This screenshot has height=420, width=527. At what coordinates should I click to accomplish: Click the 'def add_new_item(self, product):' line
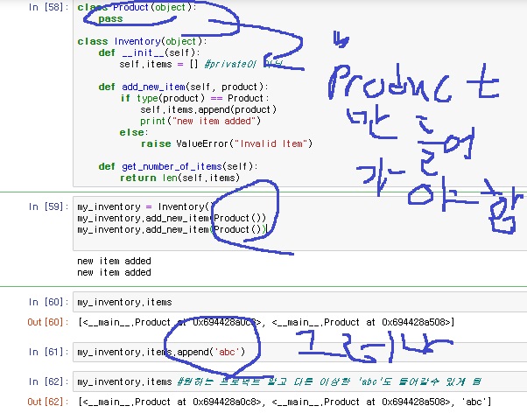coord(183,87)
